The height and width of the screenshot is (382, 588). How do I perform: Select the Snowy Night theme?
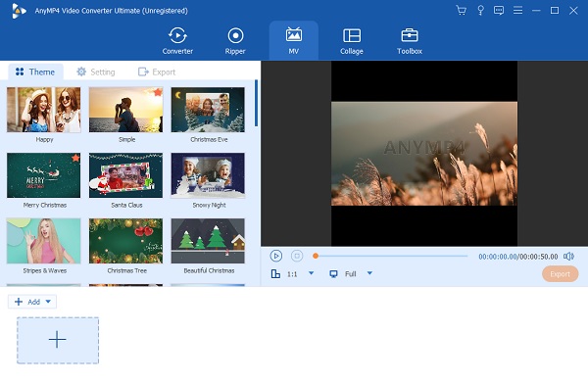208,175
